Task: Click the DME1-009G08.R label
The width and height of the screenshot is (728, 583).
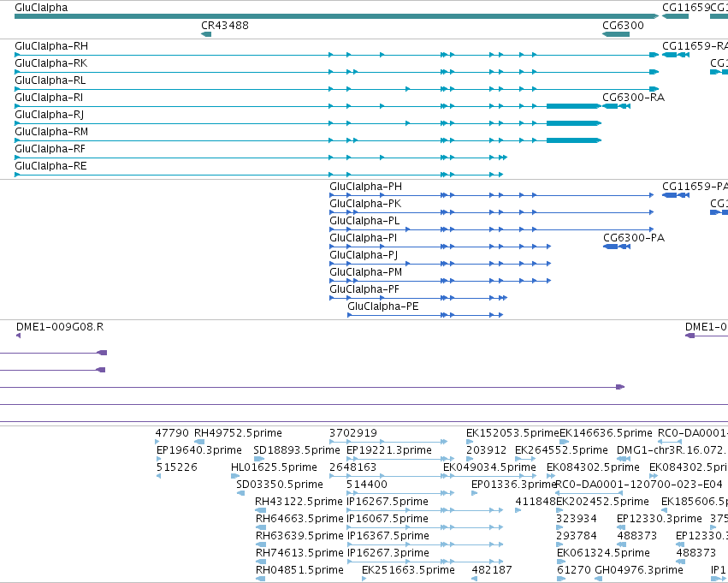Action: point(60,327)
